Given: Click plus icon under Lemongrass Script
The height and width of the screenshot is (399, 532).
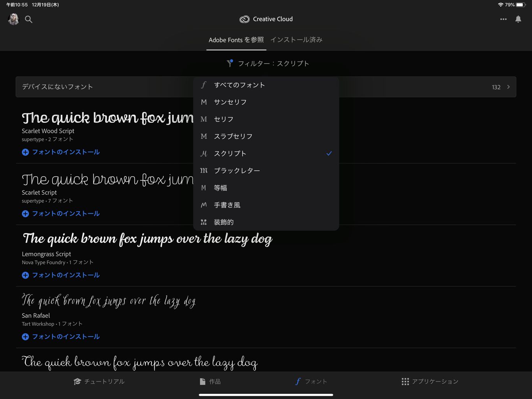Looking at the screenshot, I should [25, 275].
